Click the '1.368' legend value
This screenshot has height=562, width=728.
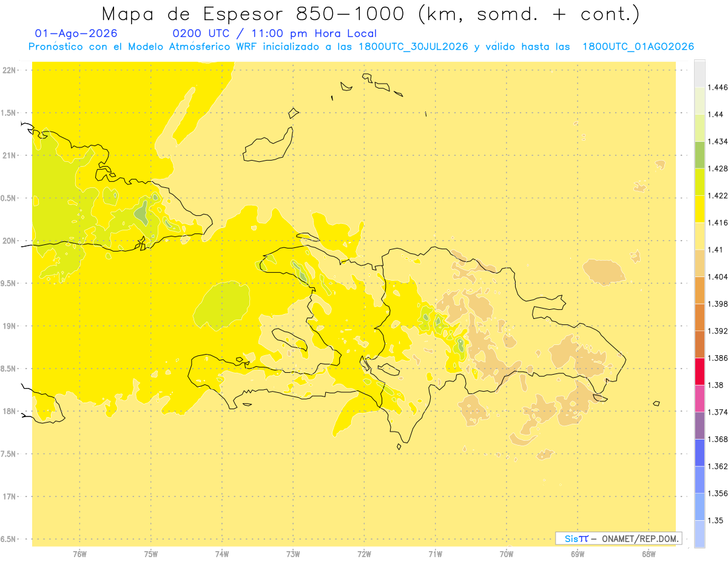pyautogui.click(x=717, y=439)
